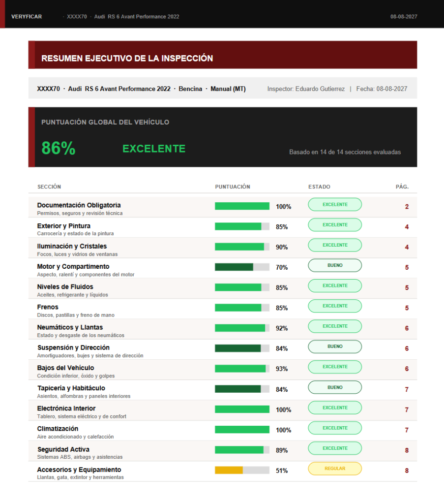
Task: Click the RESUMEN EJECUTIVO DE LA INSPECCIÓN heading
Action: [x=127, y=58]
